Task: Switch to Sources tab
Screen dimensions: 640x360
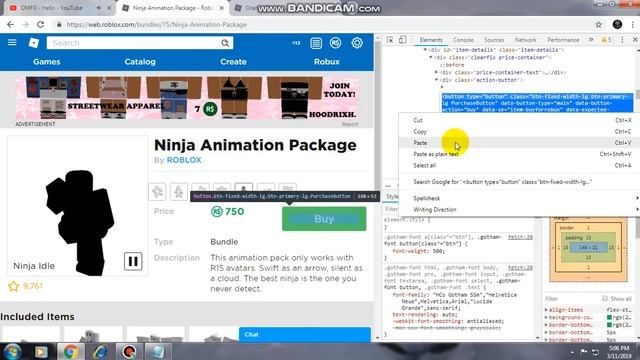Action: click(494, 40)
